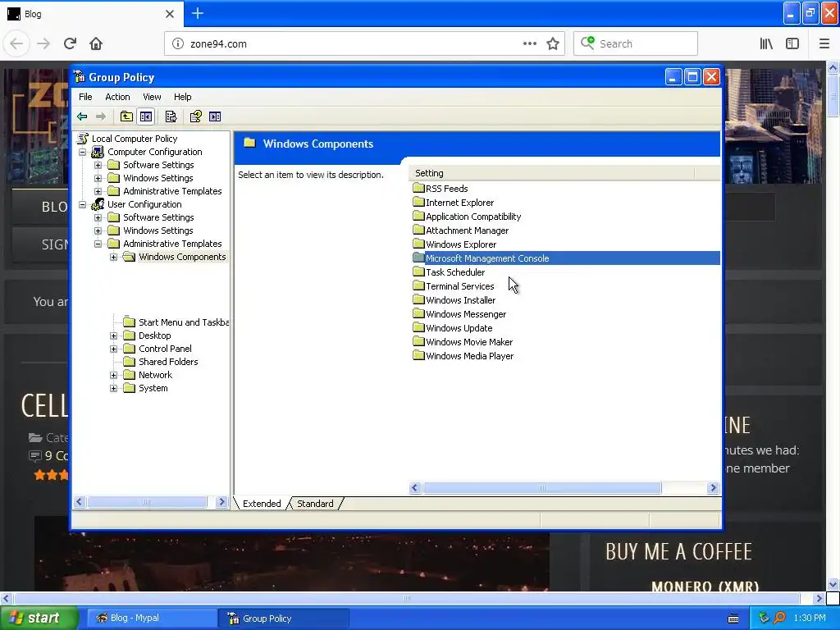Click the browser Home icon
Viewport: 840px width, 630px height.
tap(96, 43)
